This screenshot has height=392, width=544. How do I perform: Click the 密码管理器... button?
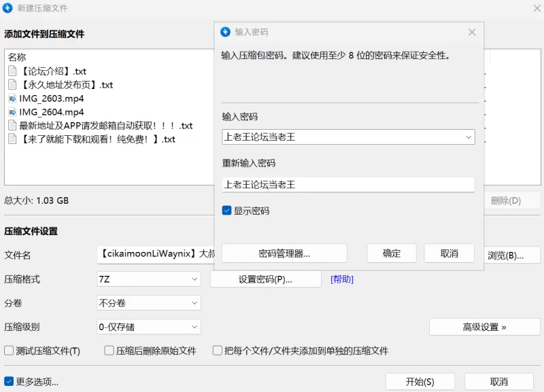[284, 253]
